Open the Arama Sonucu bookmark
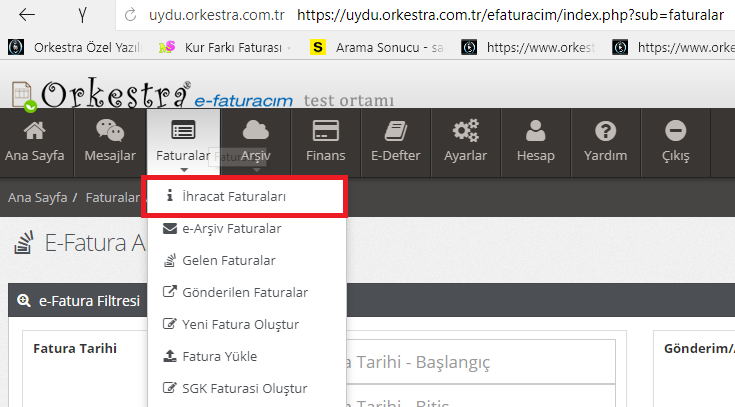 pyautogui.click(x=377, y=47)
